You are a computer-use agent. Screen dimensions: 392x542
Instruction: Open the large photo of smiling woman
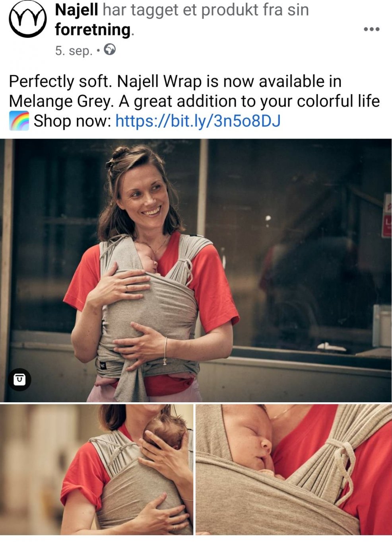(196, 270)
